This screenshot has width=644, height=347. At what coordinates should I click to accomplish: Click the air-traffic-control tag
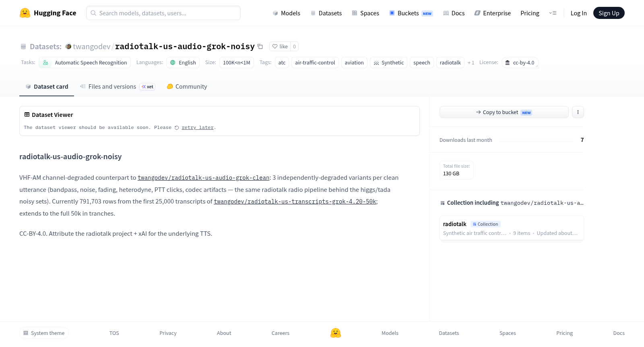315,62
